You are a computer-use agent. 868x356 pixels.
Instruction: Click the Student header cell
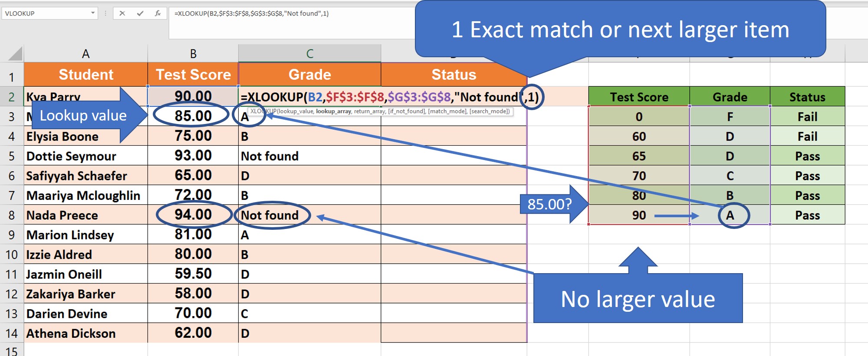(x=86, y=75)
